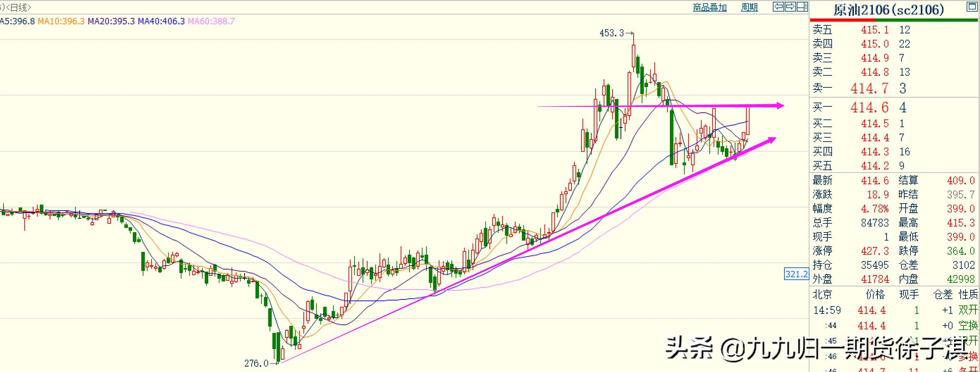Click the 内盘 value 42998
The height and width of the screenshot is (372, 980).
point(961,279)
